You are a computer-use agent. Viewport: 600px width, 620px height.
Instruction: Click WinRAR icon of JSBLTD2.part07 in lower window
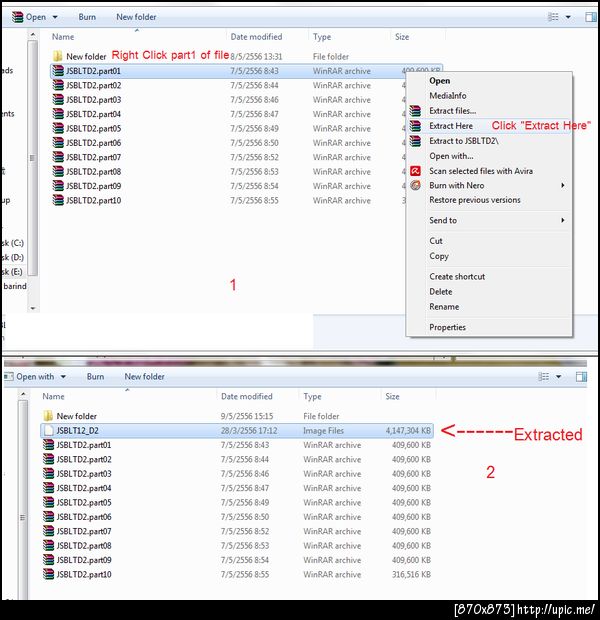[48, 531]
